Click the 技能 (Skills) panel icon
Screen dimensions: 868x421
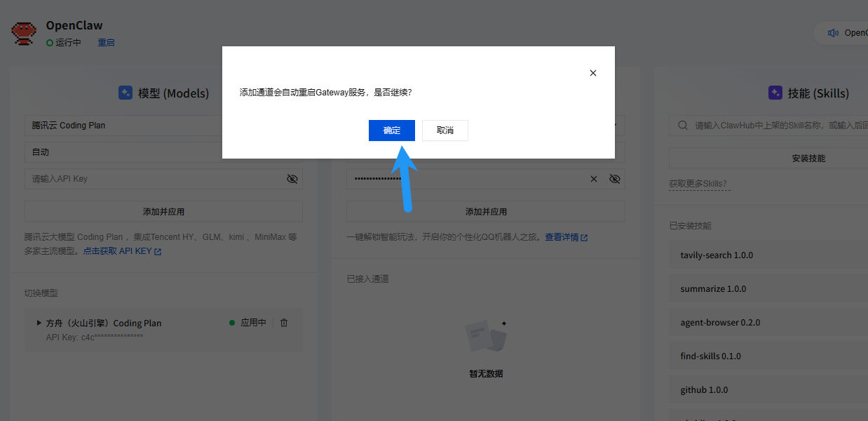(x=775, y=93)
